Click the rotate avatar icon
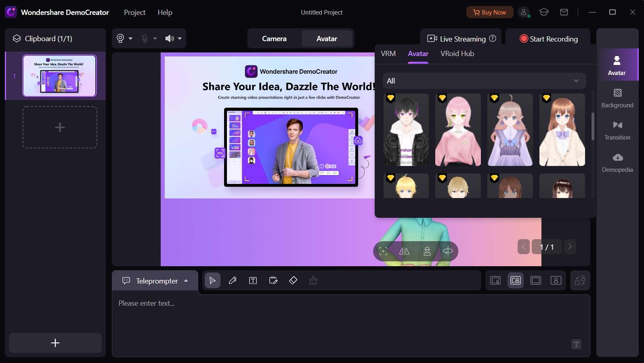 pyautogui.click(x=448, y=251)
